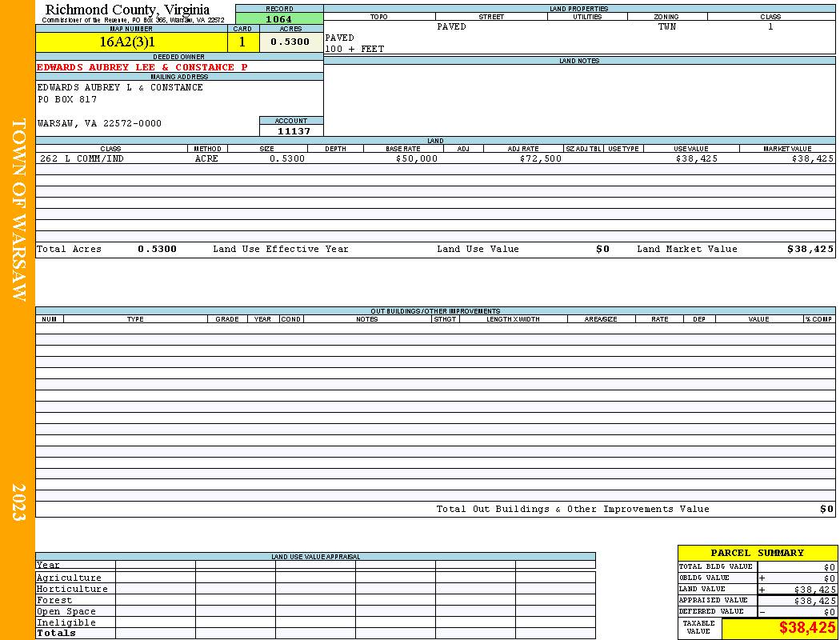
Task: Select the record number 1064 field
Action: [x=279, y=18]
